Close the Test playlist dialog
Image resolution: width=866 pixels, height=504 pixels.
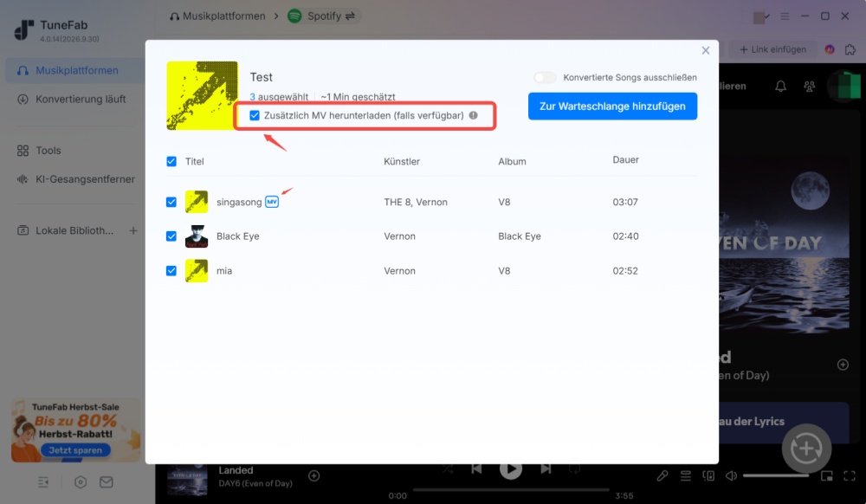705,50
